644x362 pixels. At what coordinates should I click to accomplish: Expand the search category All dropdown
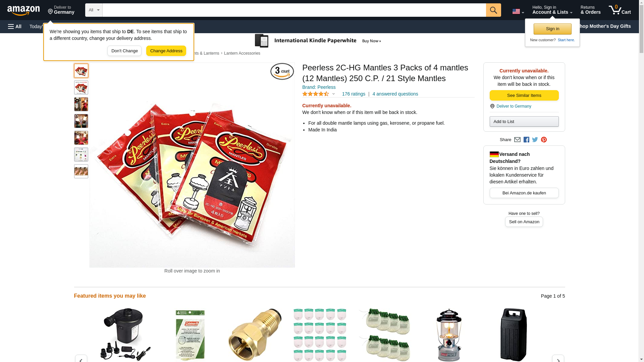[x=94, y=10]
